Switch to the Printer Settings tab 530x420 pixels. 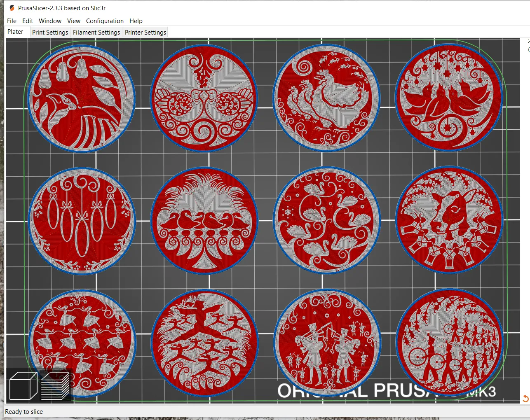pos(145,32)
